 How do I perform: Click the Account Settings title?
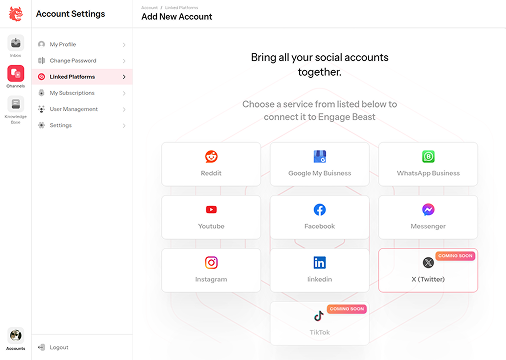(70, 14)
